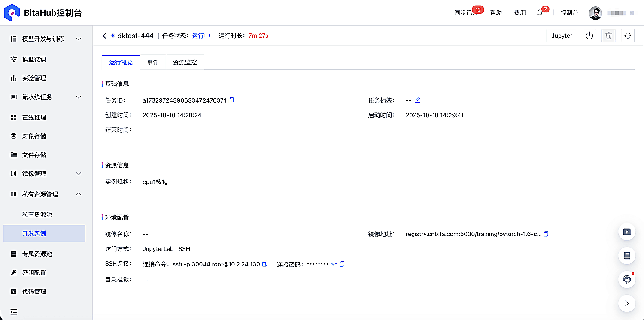
Task: Open the notification bell
Action: pyautogui.click(x=540, y=13)
